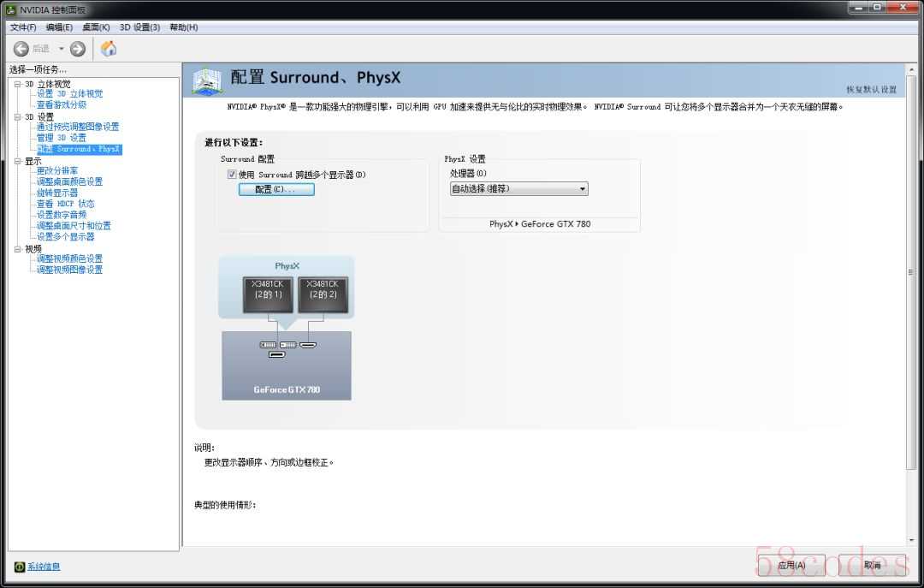
Task: Click the system information icon at bottom left
Action: click(20, 567)
